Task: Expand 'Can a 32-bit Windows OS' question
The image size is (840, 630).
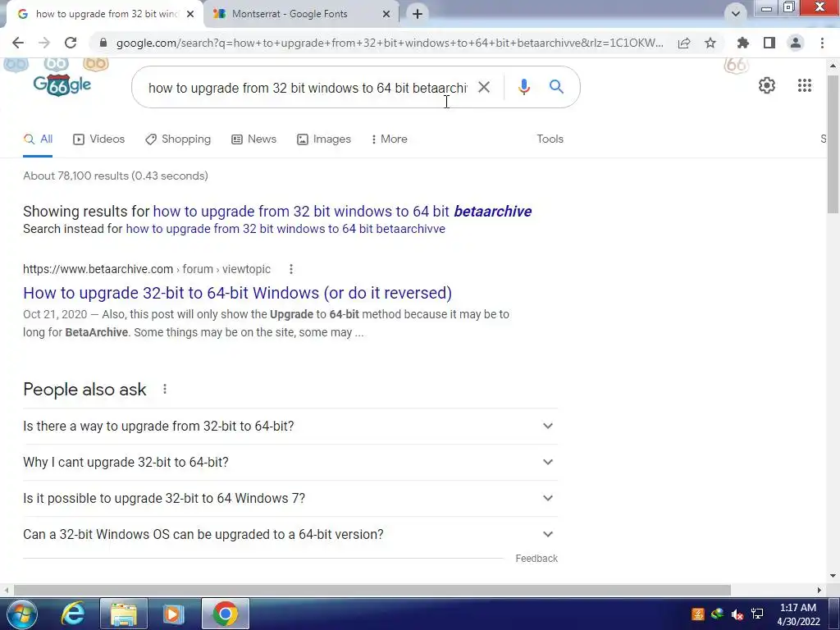Action: point(290,534)
